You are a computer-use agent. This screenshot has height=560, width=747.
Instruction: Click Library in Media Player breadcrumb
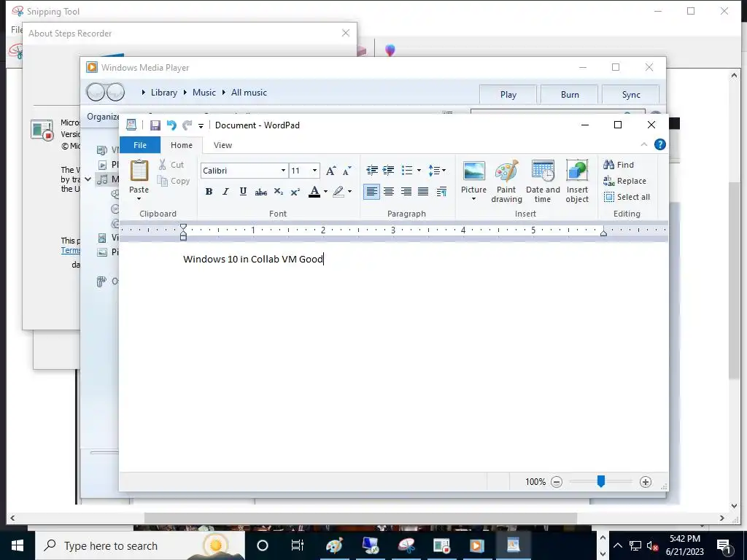(164, 93)
